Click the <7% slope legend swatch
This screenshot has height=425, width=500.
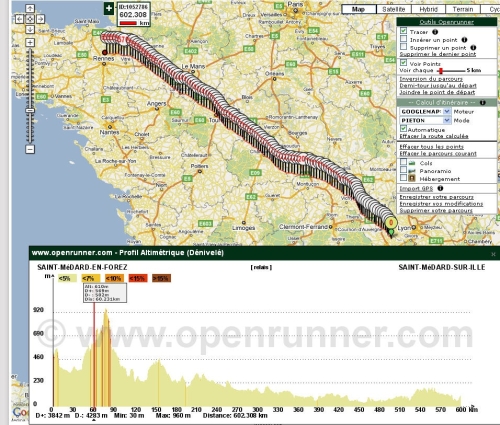click(91, 278)
